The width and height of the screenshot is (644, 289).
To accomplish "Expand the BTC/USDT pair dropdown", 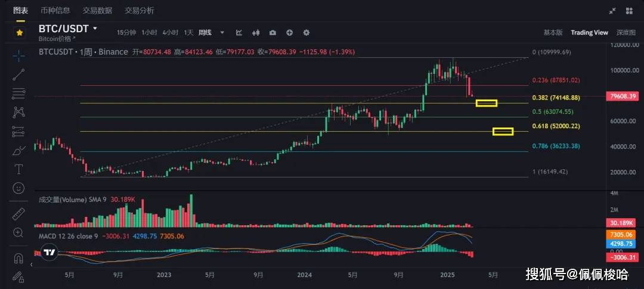I will (x=95, y=29).
